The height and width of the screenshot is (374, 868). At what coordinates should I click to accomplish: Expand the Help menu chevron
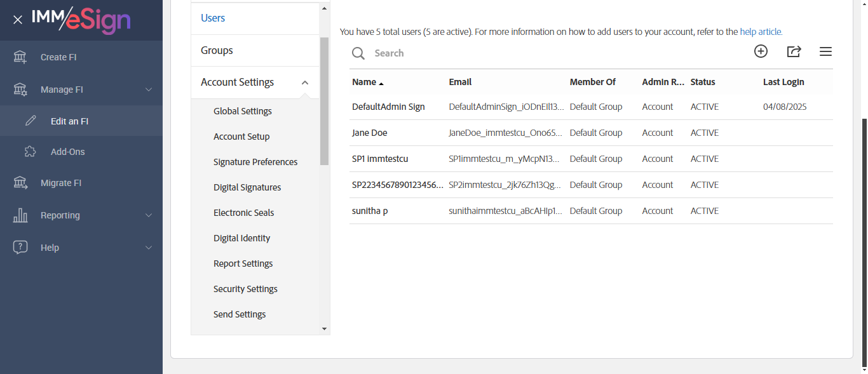[149, 248]
